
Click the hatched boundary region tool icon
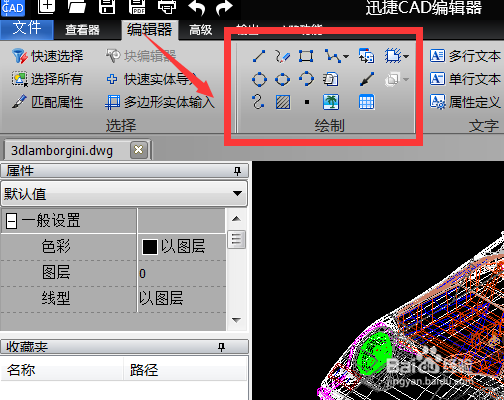(393, 56)
